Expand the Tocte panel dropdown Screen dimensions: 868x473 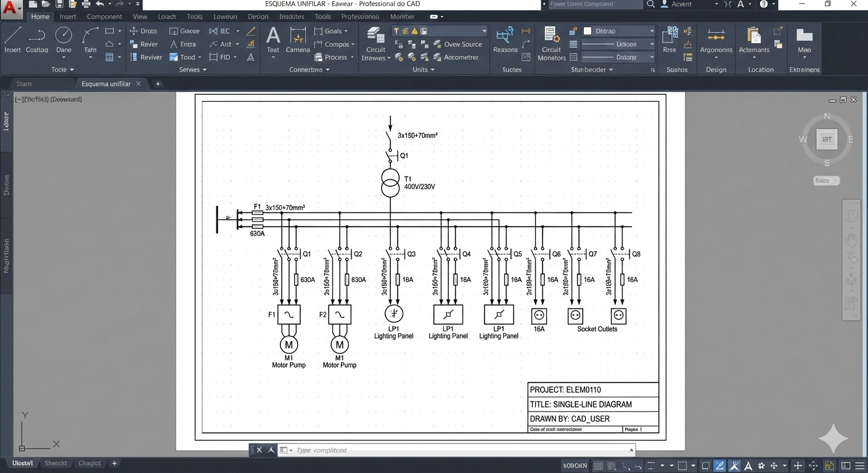click(x=62, y=70)
